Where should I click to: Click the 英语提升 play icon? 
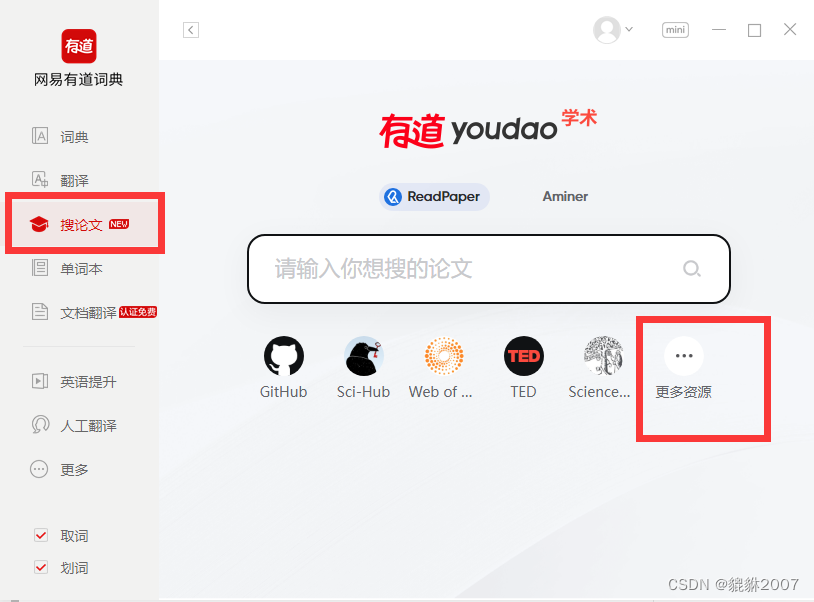[x=40, y=381]
